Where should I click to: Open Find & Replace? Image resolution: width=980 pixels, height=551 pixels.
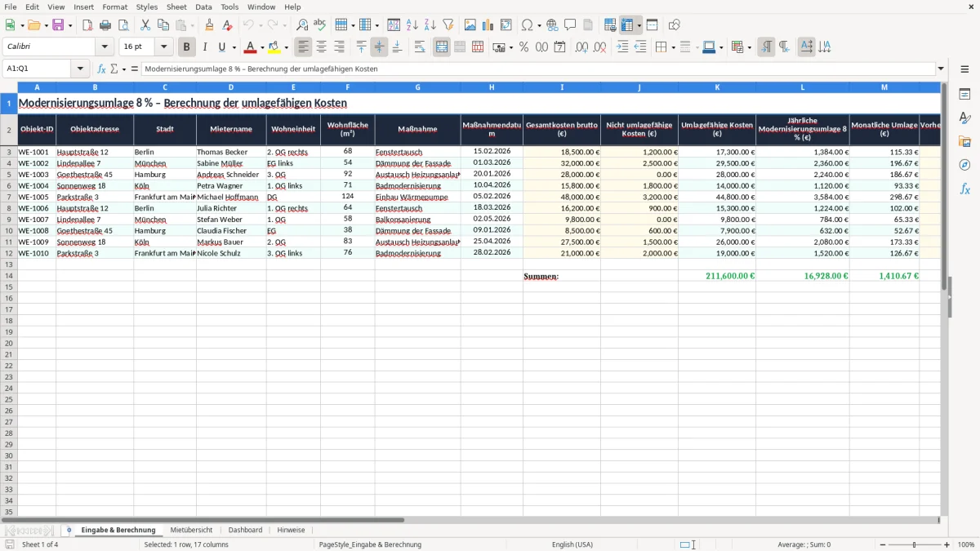point(302,25)
